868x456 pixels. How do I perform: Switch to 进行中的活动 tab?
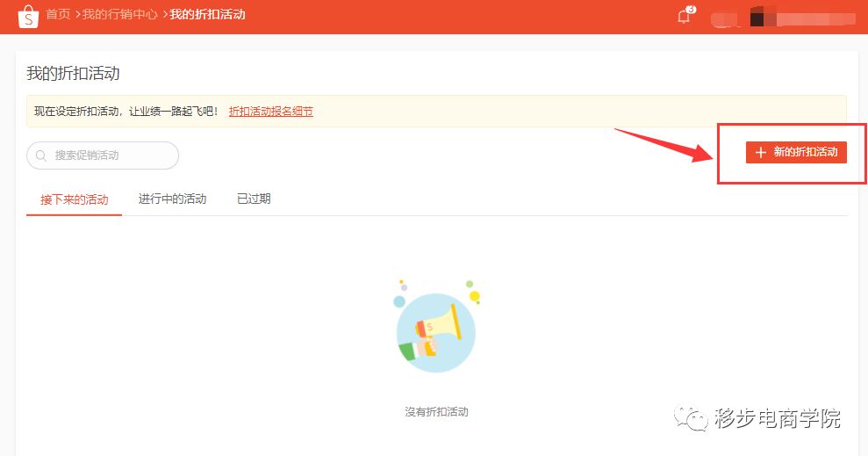(172, 199)
